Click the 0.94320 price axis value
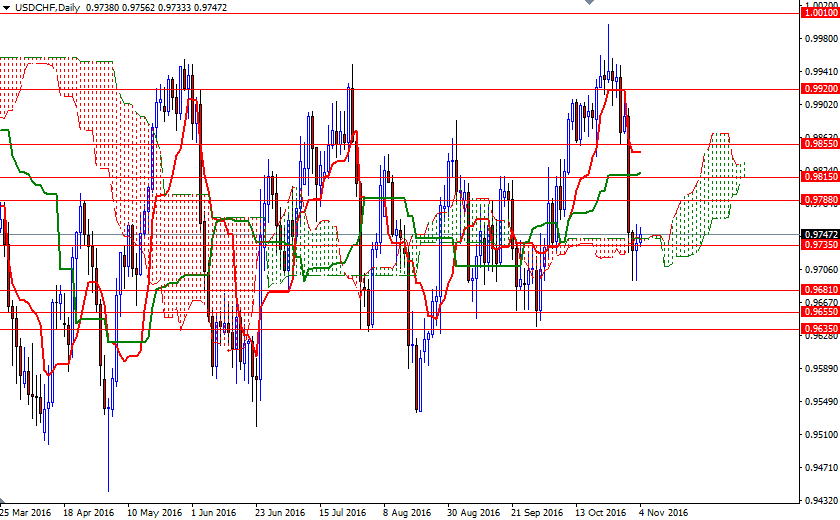This screenshot has width=840, height=520. tap(822, 501)
